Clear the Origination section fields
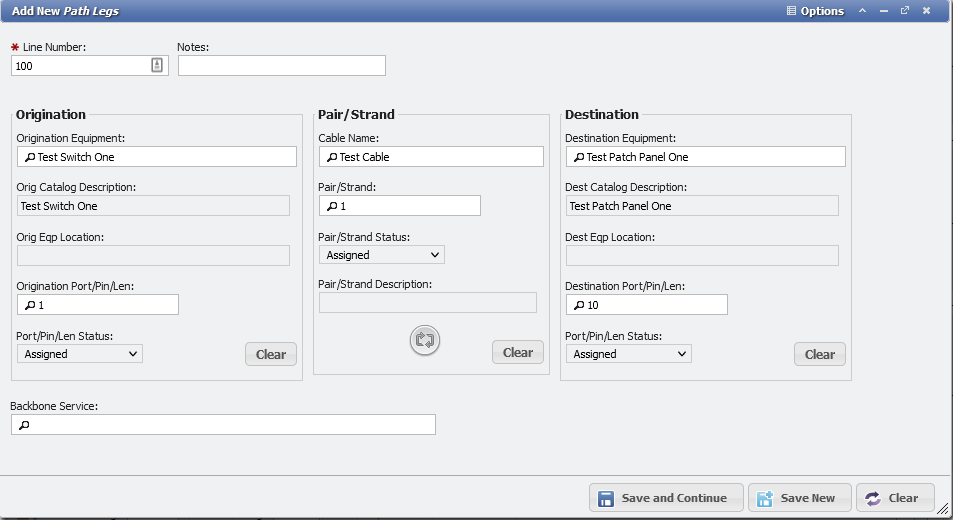953x520 pixels. pyautogui.click(x=271, y=354)
